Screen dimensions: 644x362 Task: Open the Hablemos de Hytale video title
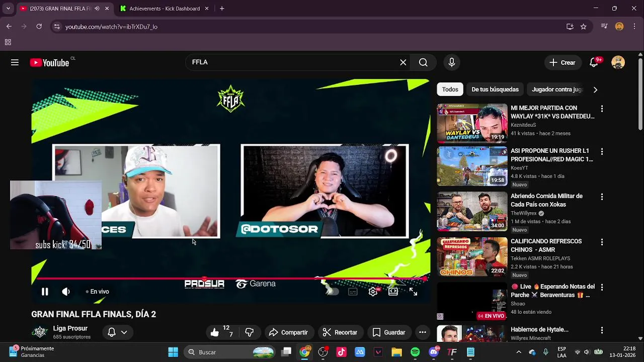539,329
